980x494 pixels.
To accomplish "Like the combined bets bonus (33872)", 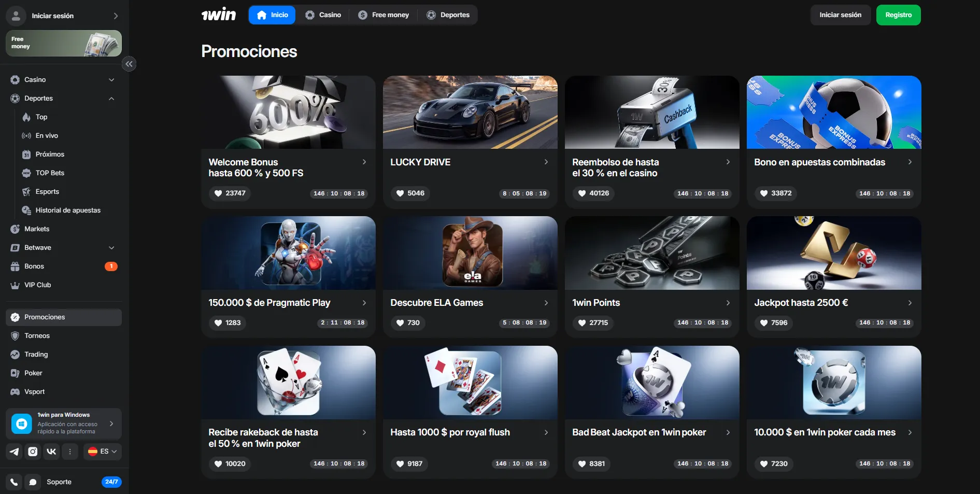I will (x=776, y=193).
